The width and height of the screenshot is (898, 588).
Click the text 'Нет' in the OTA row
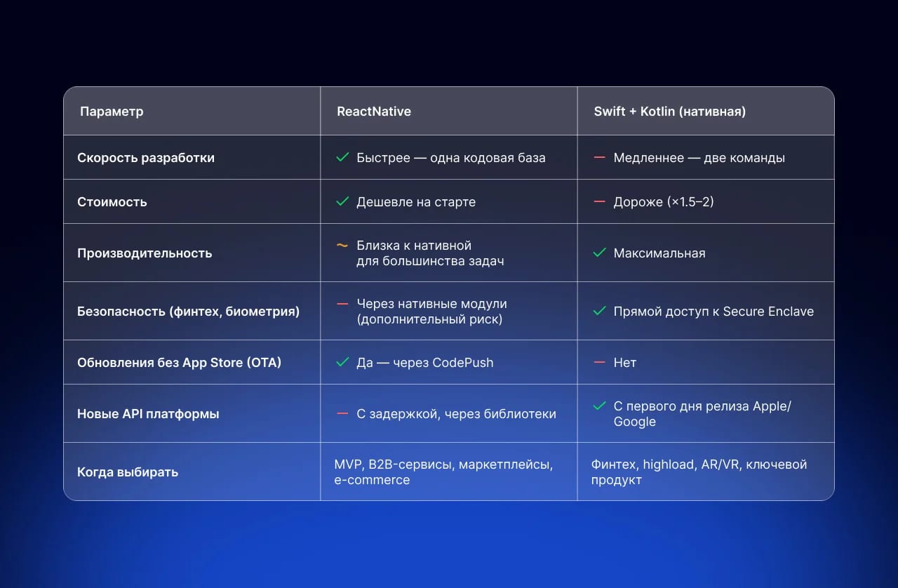(x=625, y=362)
